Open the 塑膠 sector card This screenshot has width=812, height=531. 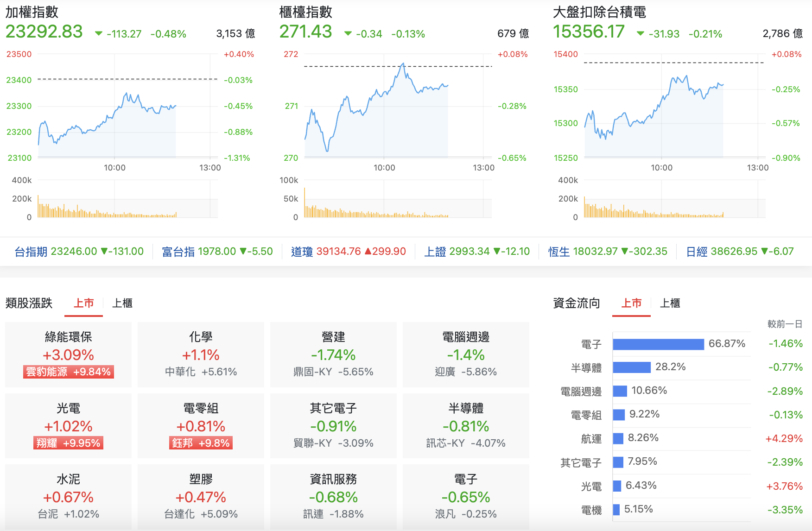point(201,497)
